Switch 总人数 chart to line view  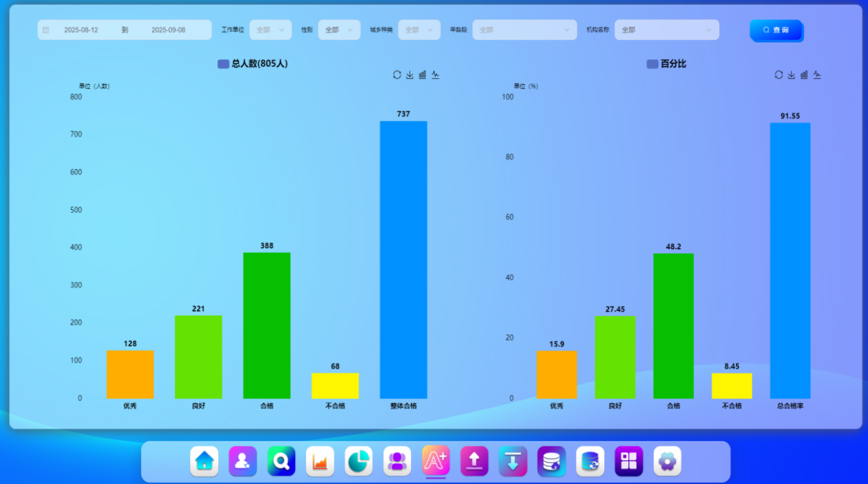(x=435, y=75)
